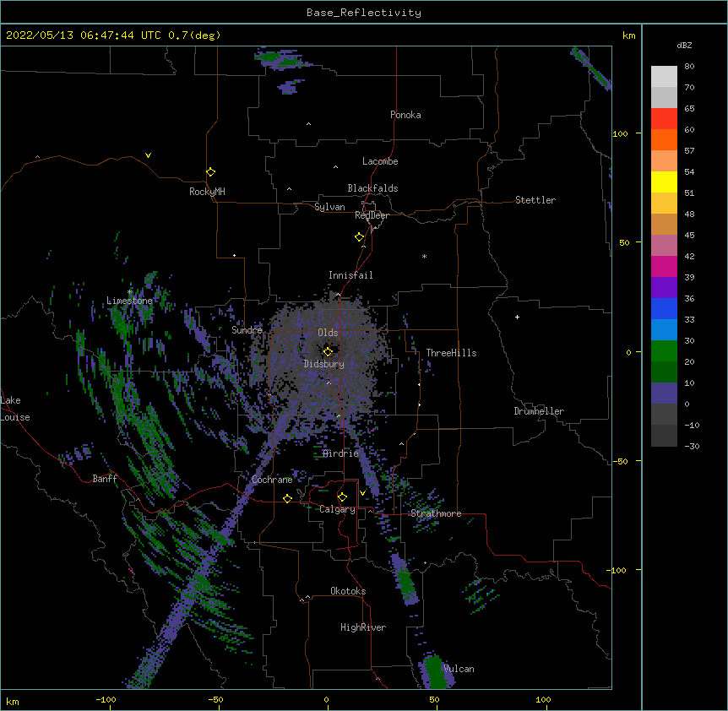Click the RockyMH label

tap(207, 191)
